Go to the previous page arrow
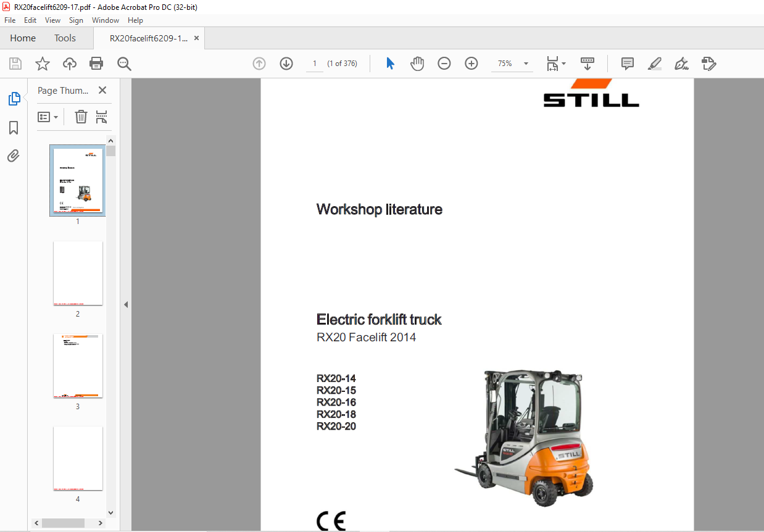The height and width of the screenshot is (532, 764). [x=259, y=64]
